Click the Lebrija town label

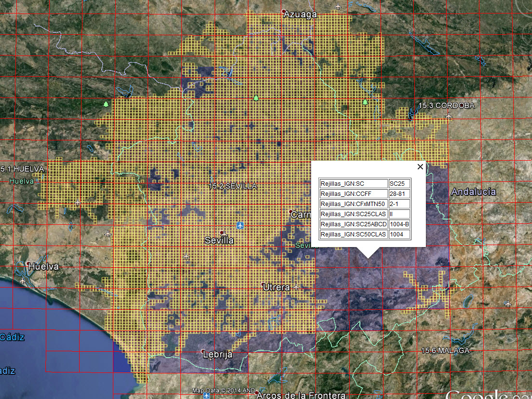point(218,355)
